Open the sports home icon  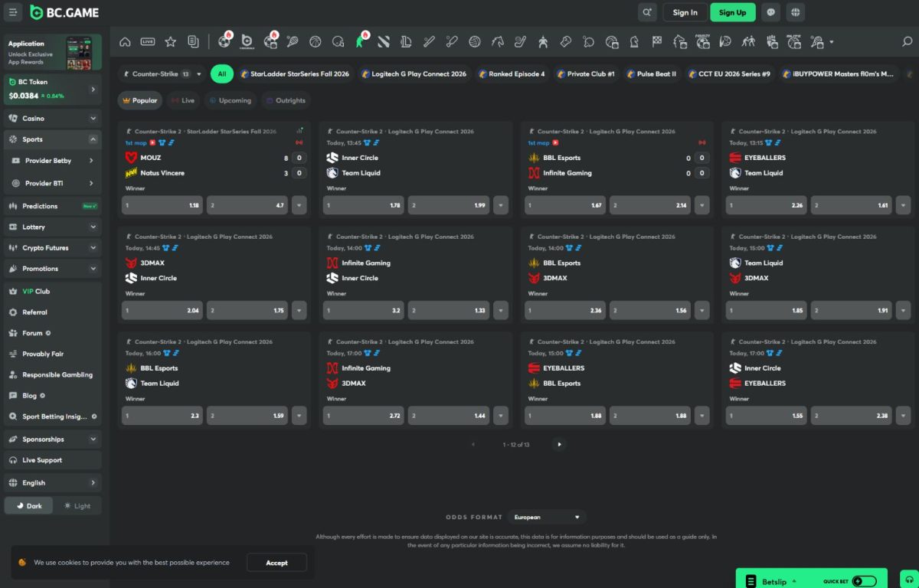(x=125, y=41)
